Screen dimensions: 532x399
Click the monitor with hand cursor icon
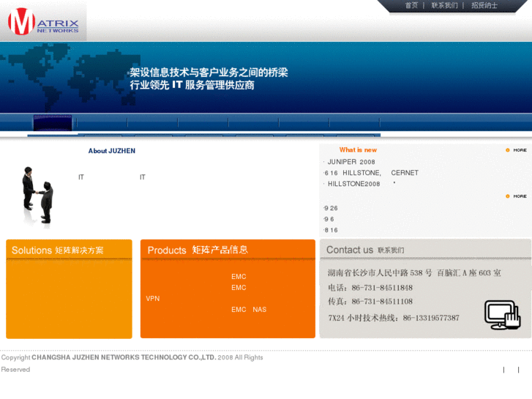click(x=503, y=315)
